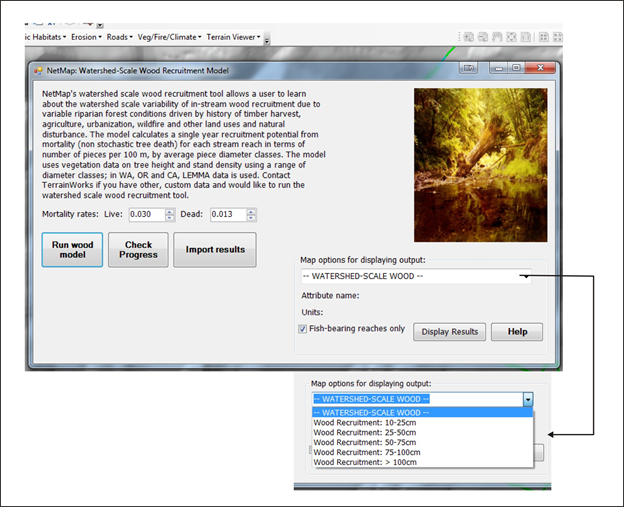The height and width of the screenshot is (507, 624).
Task: Click the NetMap dialog title bar icon
Action: click(x=36, y=71)
